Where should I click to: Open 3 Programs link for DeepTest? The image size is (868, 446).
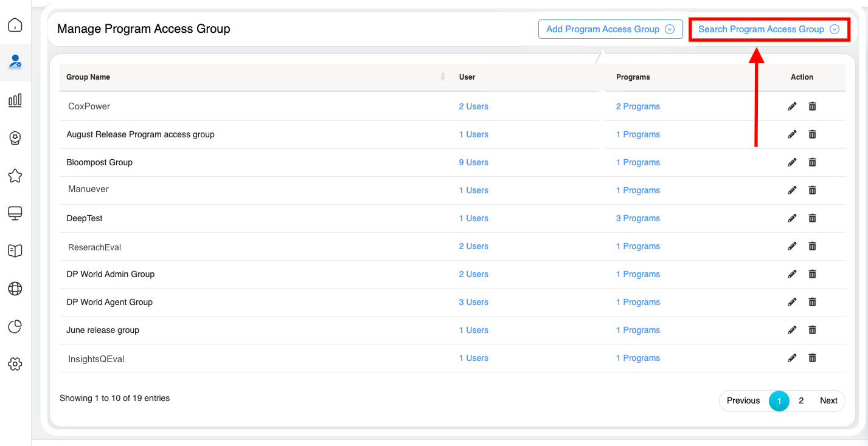tap(637, 218)
